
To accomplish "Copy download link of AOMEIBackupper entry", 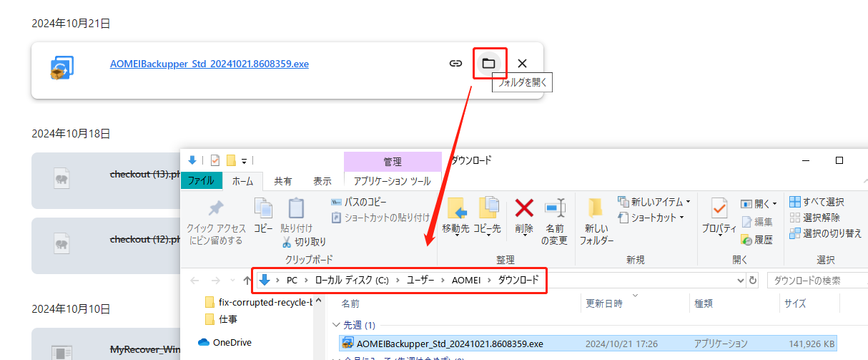I will point(455,63).
